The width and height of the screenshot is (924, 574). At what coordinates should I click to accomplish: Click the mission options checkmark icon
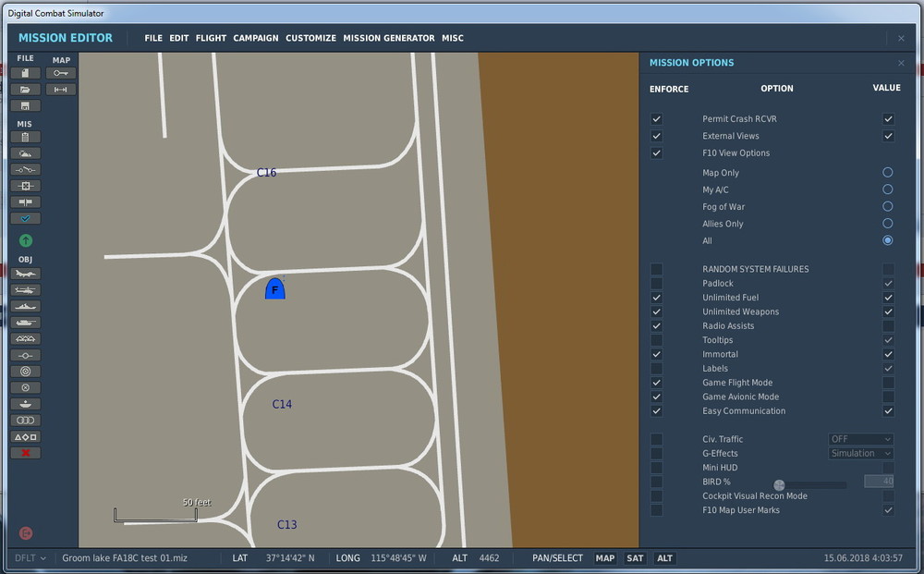[25, 219]
